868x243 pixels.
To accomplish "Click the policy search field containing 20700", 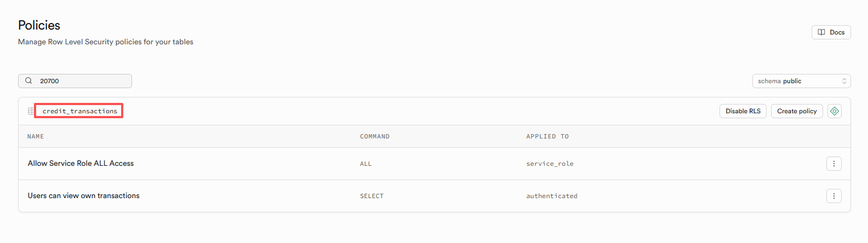I will pos(82,81).
